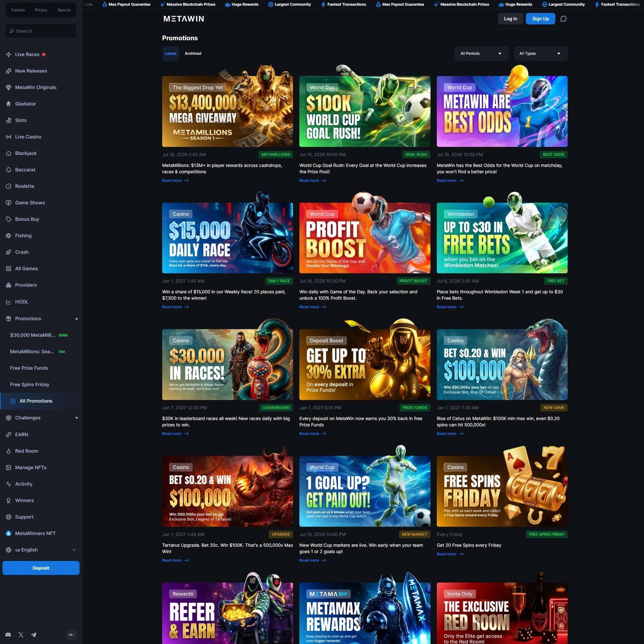
Task: Open Red Room flame icon
Action: click(8, 451)
